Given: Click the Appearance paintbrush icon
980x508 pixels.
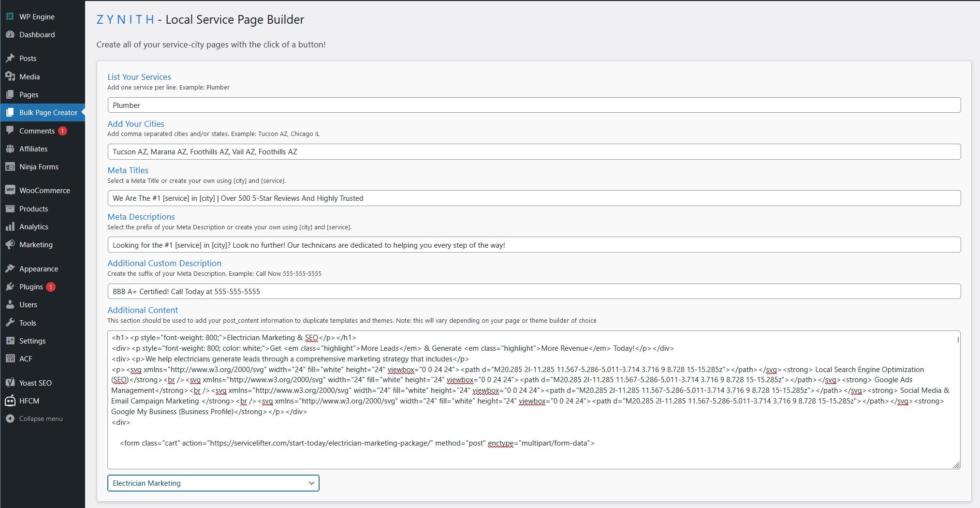Looking at the screenshot, I should coord(10,269).
